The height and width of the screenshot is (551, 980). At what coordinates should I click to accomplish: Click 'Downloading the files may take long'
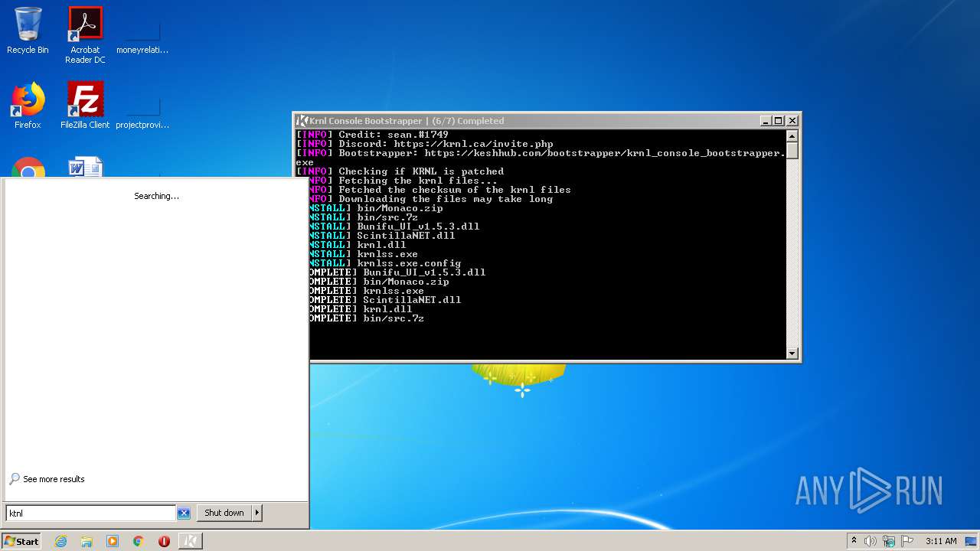click(x=430, y=199)
